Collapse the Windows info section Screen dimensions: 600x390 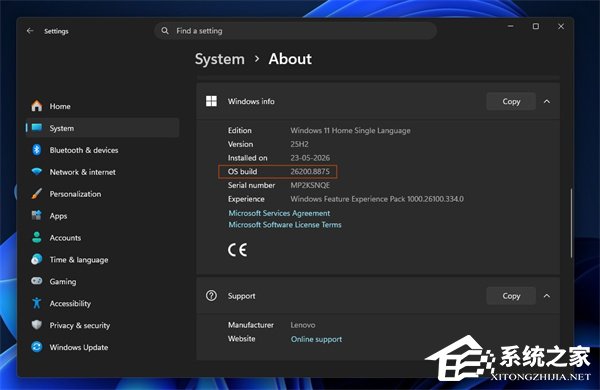point(547,101)
